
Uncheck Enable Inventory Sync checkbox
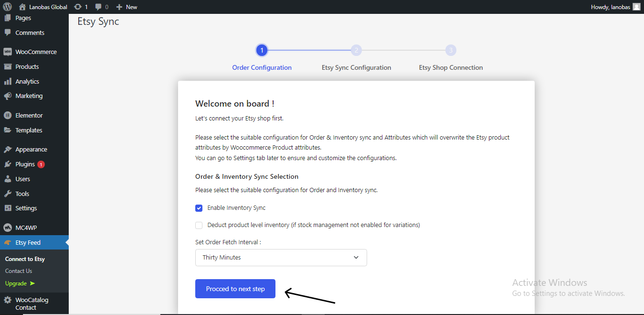(199, 208)
